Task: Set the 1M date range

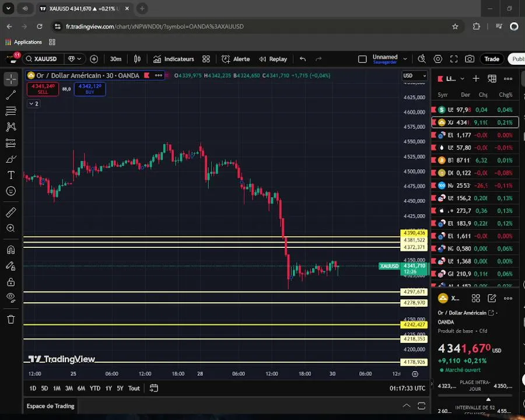Action: click(57, 388)
